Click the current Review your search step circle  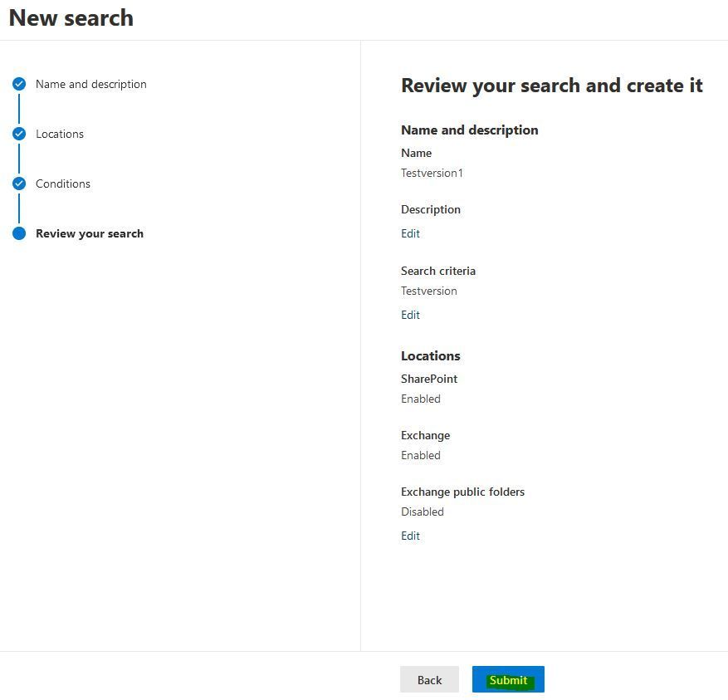coord(19,233)
